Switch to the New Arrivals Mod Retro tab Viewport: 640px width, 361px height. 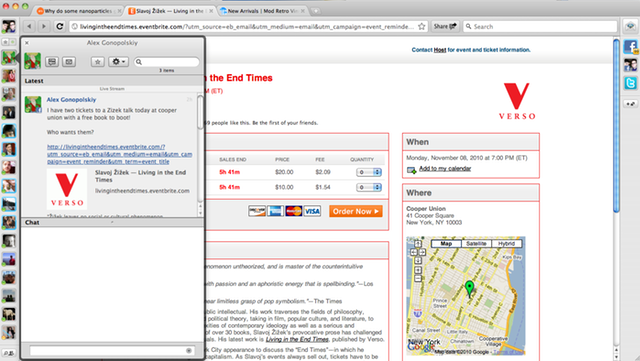tap(263, 11)
